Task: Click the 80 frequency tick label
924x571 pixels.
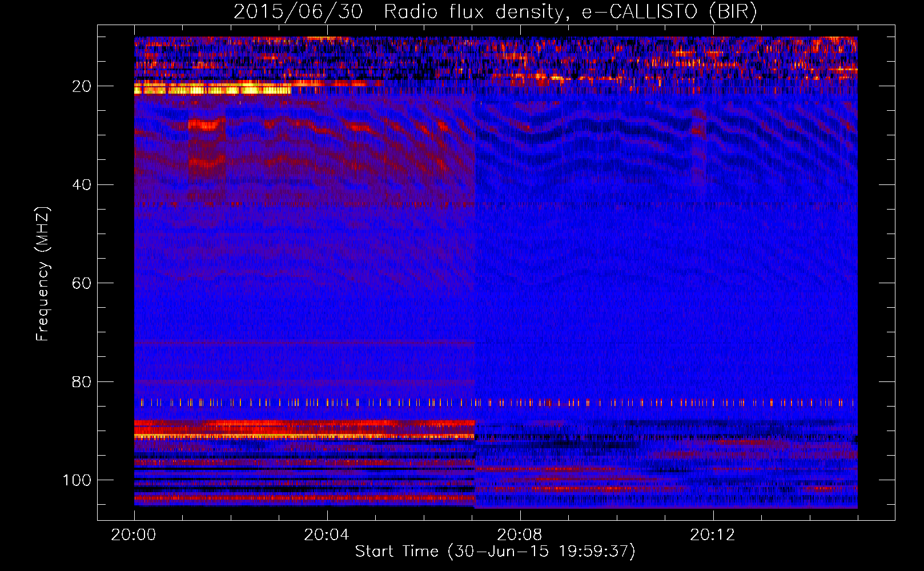Action: click(x=82, y=382)
